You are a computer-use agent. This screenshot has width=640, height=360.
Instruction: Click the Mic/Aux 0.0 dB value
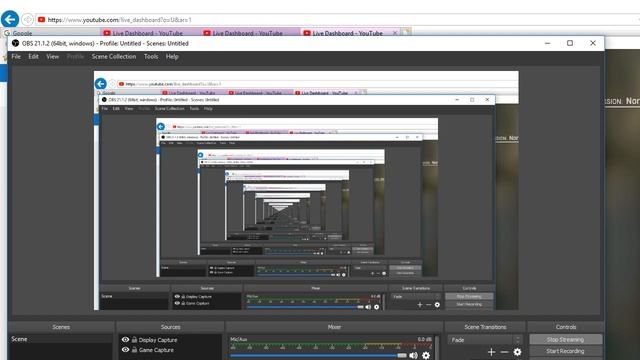[424, 339]
